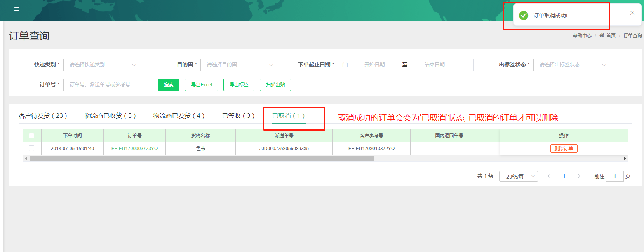Click the 订单号 table column header
The width and height of the screenshot is (644, 252).
pos(134,136)
